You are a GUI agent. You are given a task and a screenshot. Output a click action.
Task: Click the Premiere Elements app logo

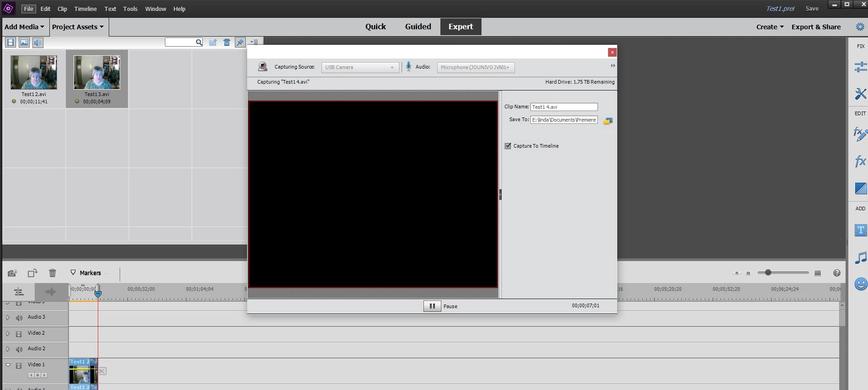tap(8, 8)
